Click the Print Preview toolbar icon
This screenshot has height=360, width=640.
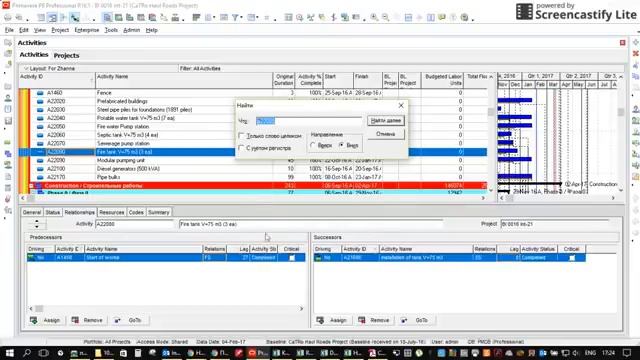(x=19, y=18)
